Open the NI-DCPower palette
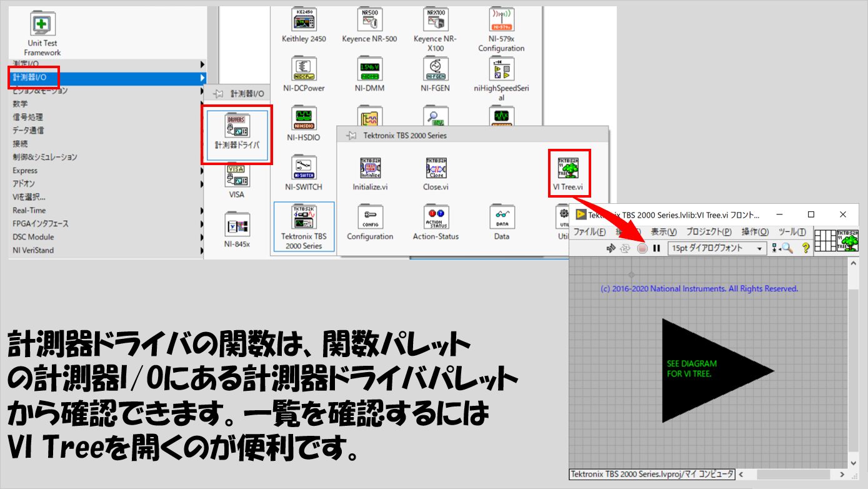The height and width of the screenshot is (489, 868). pyautogui.click(x=305, y=74)
